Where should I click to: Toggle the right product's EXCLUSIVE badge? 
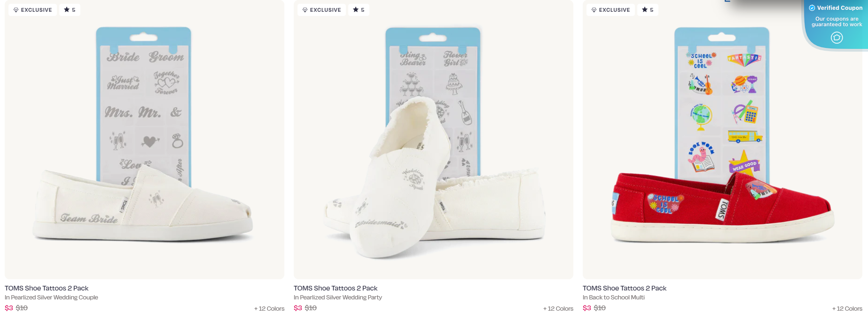pos(610,9)
